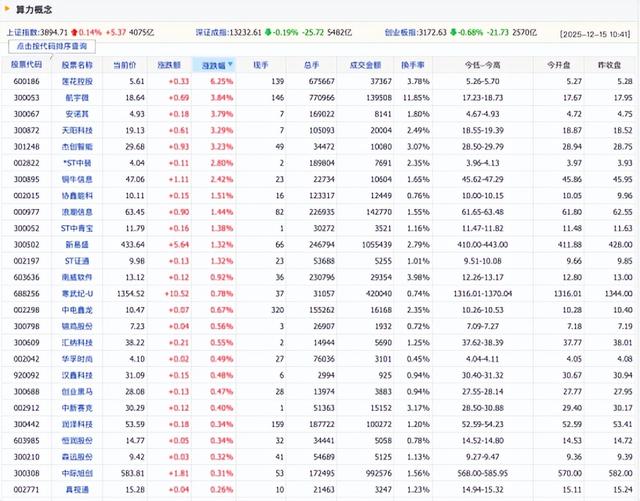Select stock code cell 920092
Screen dimensions: 640x501
coord(27,375)
